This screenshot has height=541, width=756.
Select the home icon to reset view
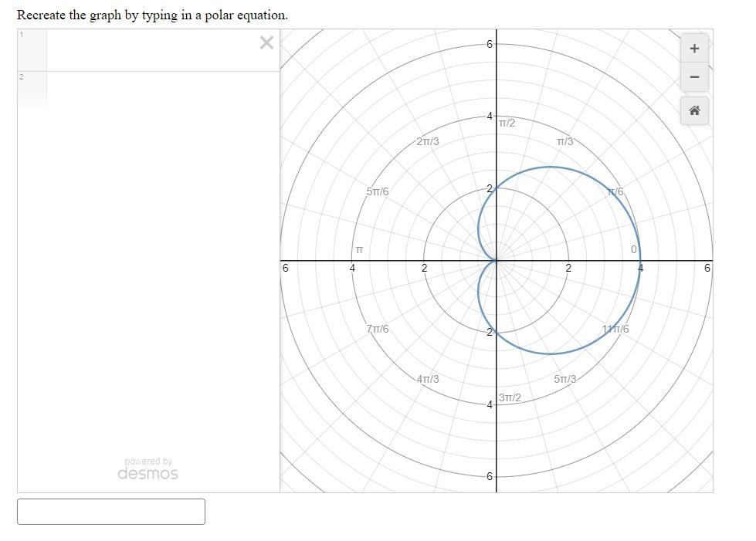pos(693,110)
